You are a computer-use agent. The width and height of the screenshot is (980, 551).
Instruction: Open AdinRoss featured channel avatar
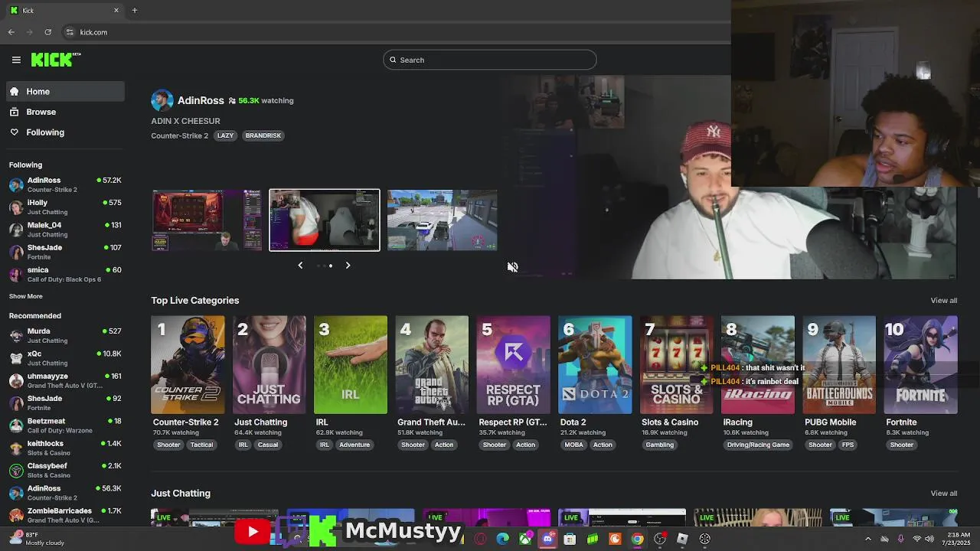coord(162,100)
